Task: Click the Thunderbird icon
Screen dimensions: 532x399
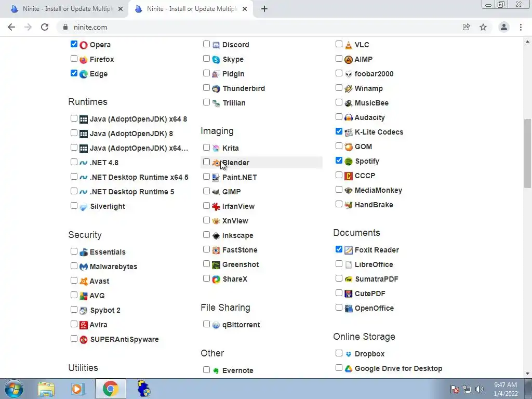Action: (x=216, y=89)
